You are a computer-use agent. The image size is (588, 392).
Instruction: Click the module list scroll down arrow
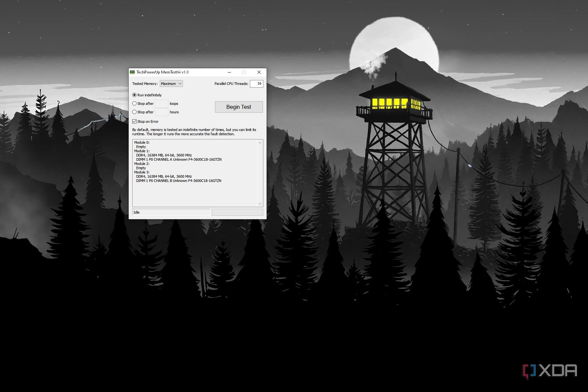pos(260,204)
